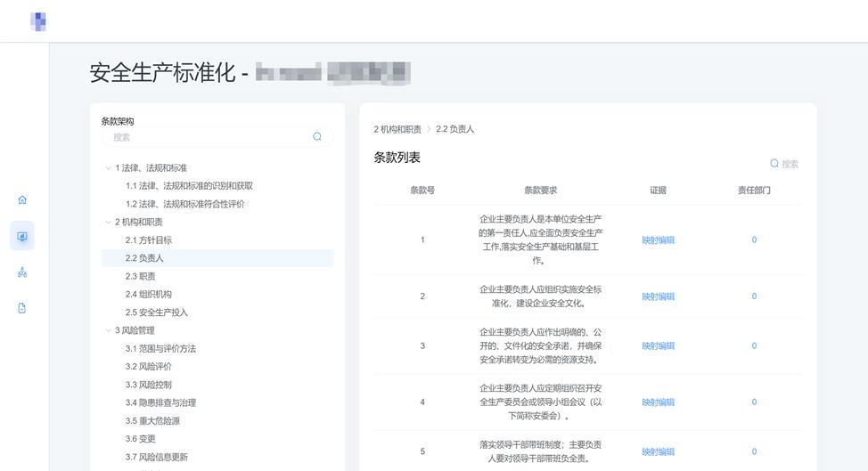The width and height of the screenshot is (868, 471).
Task: Collapse the 1 法律、法规和标准 node
Action: click(x=109, y=168)
